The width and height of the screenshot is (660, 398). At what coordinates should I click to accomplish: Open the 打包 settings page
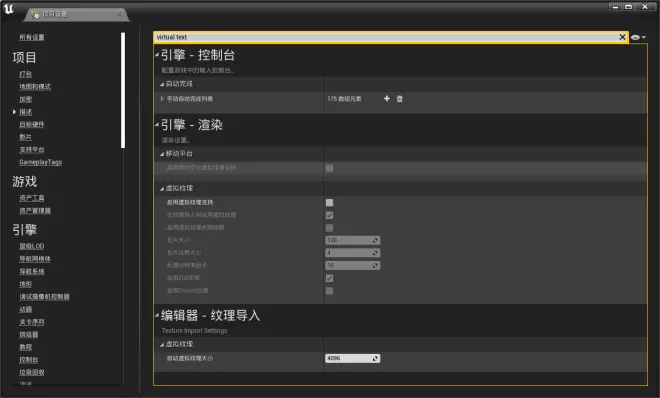(25, 74)
